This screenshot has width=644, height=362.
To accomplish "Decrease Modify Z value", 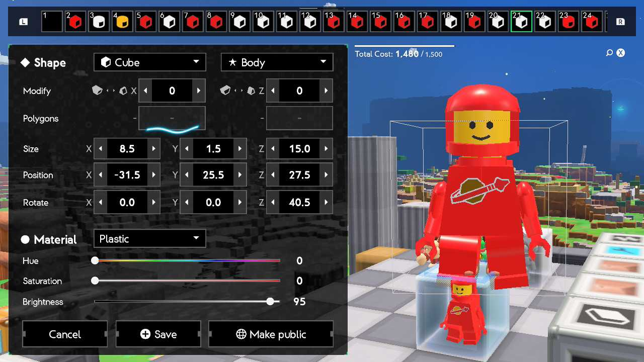I will tap(273, 91).
